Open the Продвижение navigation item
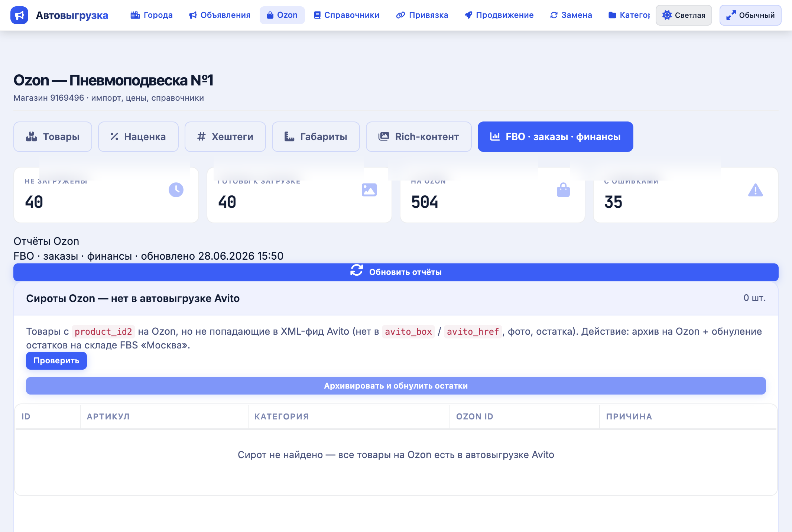This screenshot has height=532, width=792. (499, 15)
